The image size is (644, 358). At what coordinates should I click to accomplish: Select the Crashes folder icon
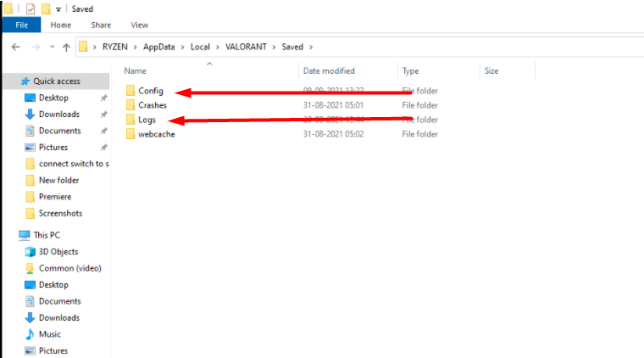point(130,105)
